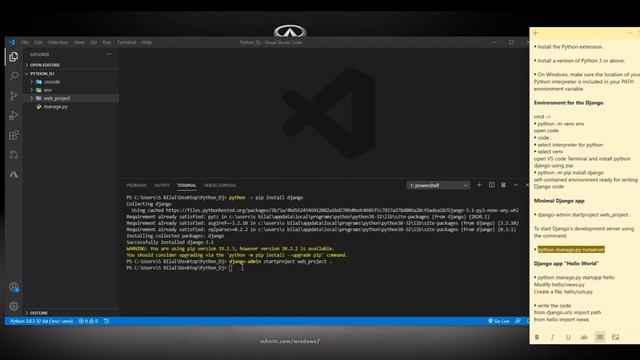Viewport: 640px width, 360px height.
Task: Expand the env folder
Action: [46, 90]
